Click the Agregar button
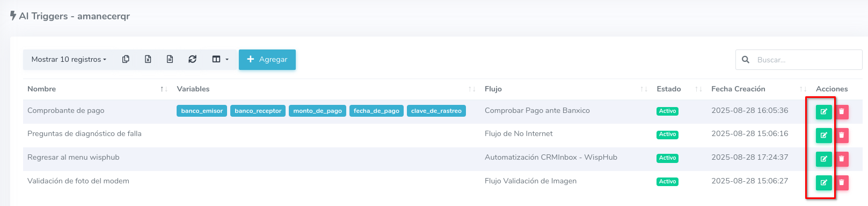This screenshot has width=868, height=206. click(267, 59)
